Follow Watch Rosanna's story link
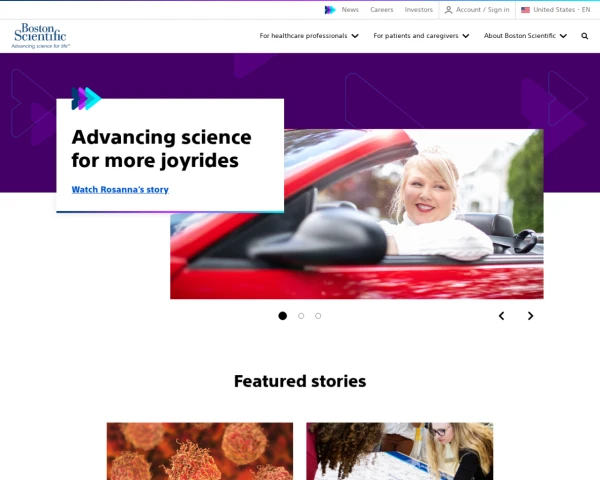This screenshot has height=480, width=600. pos(120,190)
